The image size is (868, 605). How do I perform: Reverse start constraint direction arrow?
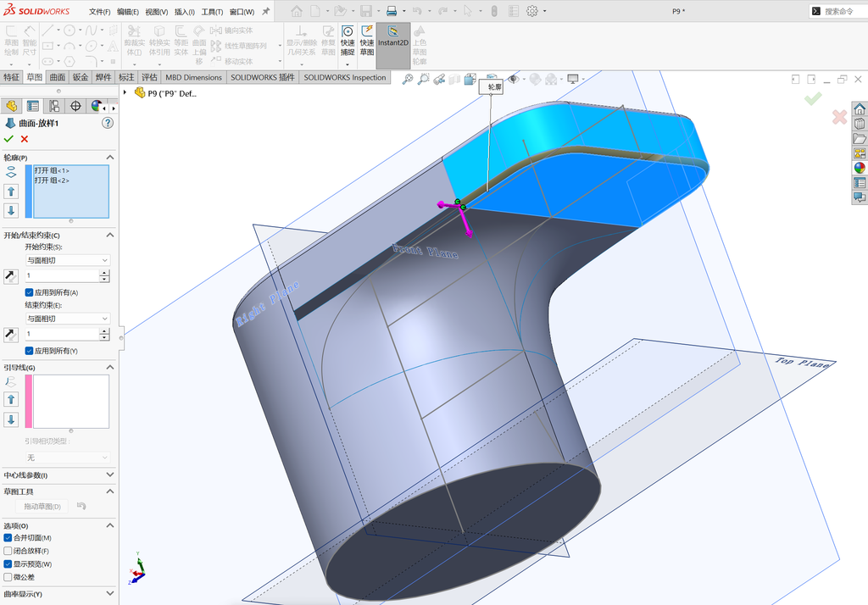pyautogui.click(x=10, y=275)
